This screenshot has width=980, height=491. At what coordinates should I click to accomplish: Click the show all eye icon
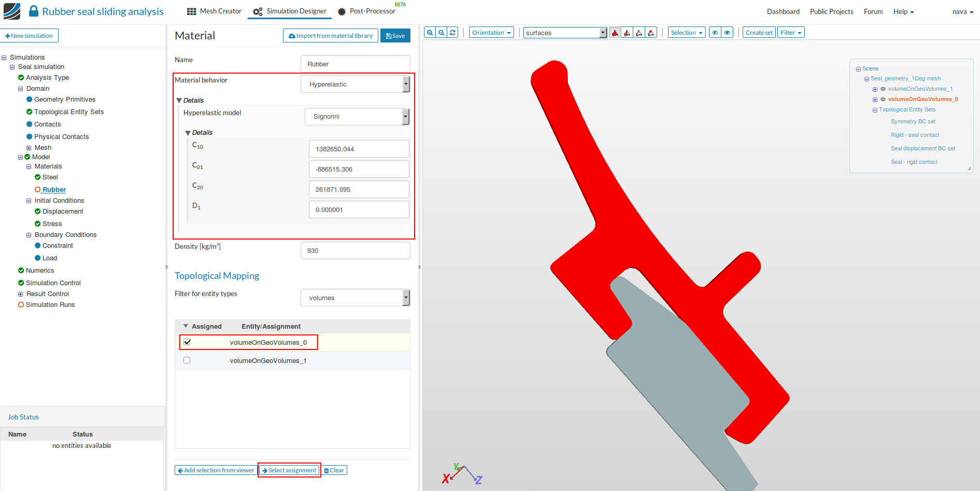click(x=727, y=33)
